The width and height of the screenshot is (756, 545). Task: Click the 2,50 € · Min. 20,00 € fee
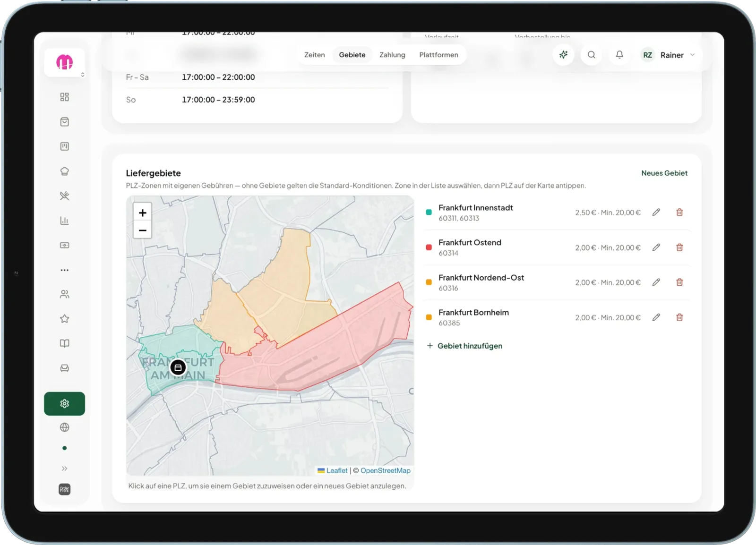[x=608, y=213]
